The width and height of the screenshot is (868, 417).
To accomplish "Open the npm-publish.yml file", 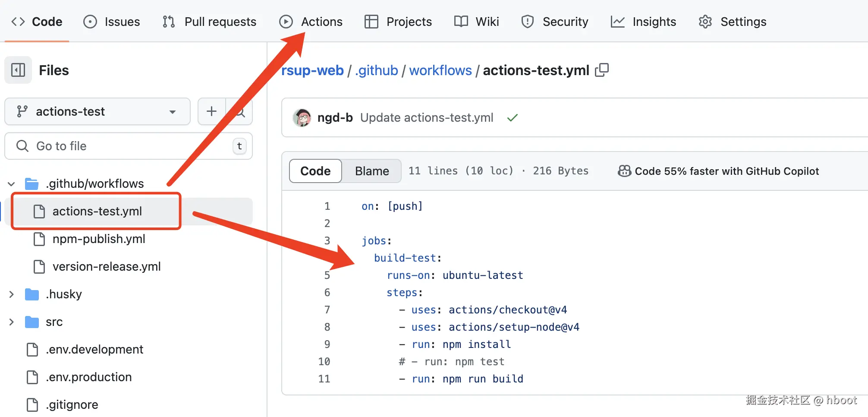I will point(98,239).
